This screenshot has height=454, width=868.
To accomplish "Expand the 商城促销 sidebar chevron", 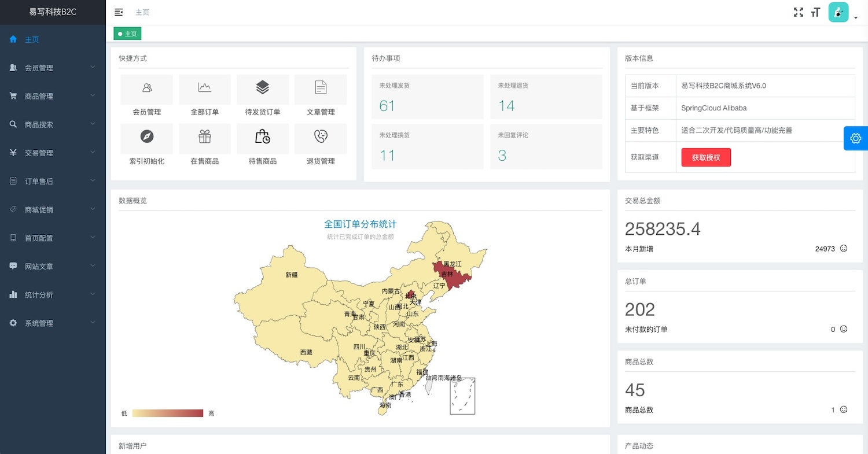I will (93, 209).
